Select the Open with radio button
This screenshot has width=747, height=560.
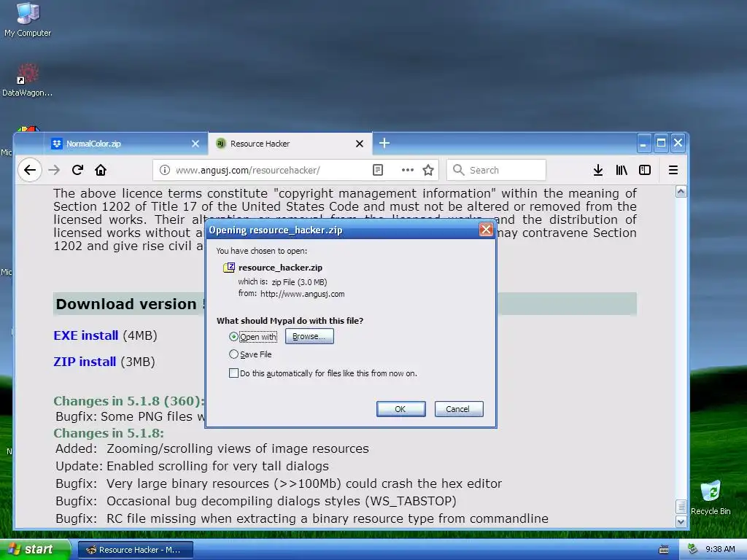click(233, 337)
